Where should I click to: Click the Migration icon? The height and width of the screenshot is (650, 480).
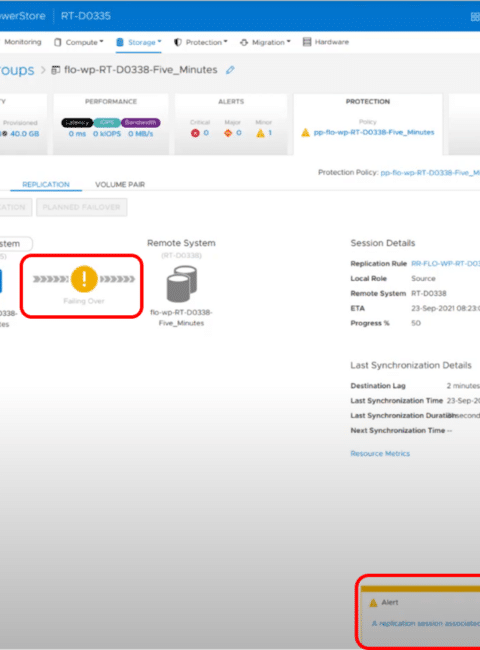[x=244, y=42]
